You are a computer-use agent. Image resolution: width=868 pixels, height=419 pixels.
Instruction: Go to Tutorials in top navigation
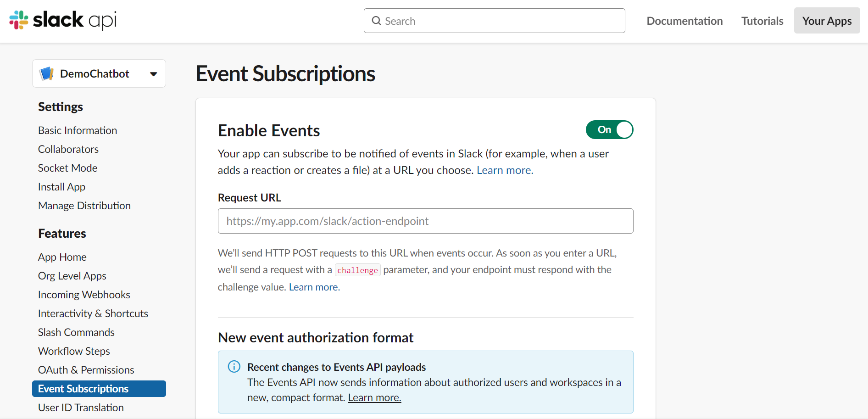tap(762, 21)
